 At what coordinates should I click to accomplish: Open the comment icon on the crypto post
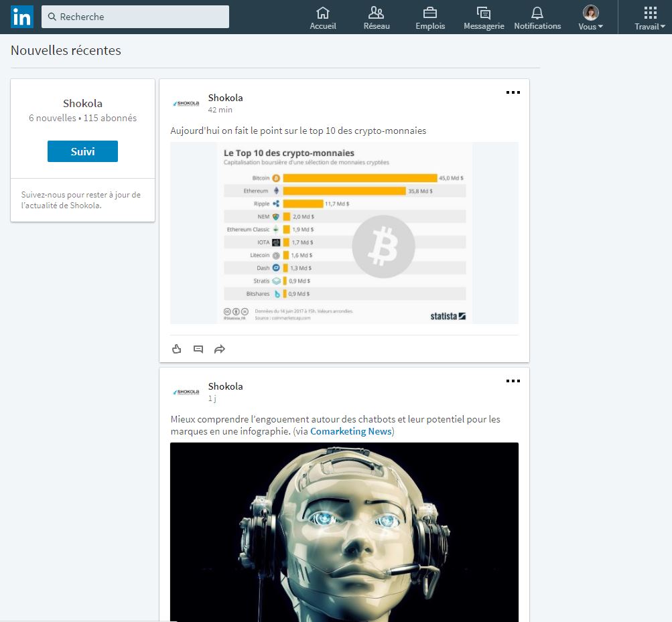coord(198,349)
